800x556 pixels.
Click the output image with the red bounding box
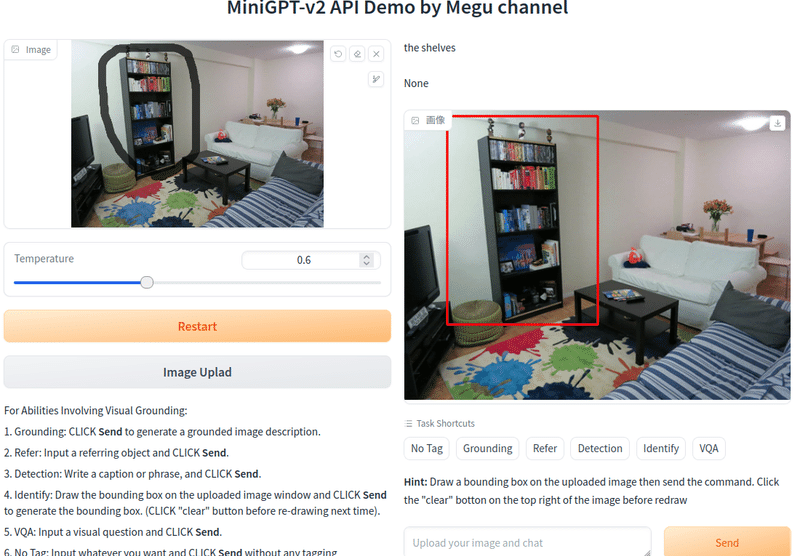597,255
